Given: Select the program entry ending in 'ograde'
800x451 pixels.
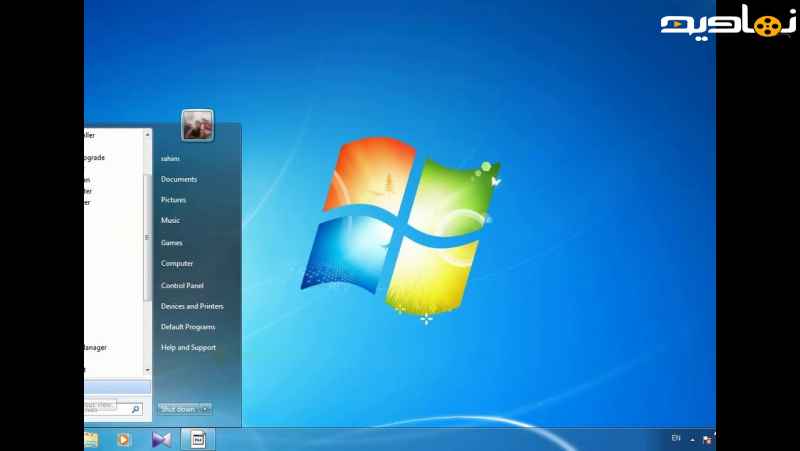Looking at the screenshot, I should [x=95, y=158].
